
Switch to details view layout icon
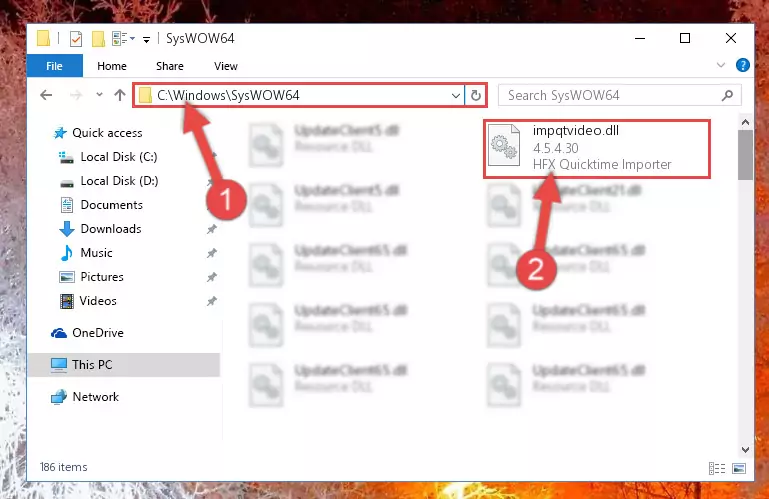pyautogui.click(x=717, y=469)
